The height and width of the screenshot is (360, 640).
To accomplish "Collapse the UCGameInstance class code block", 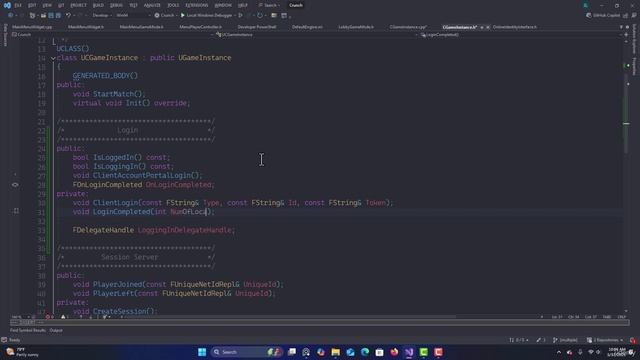I will [x=53, y=58].
